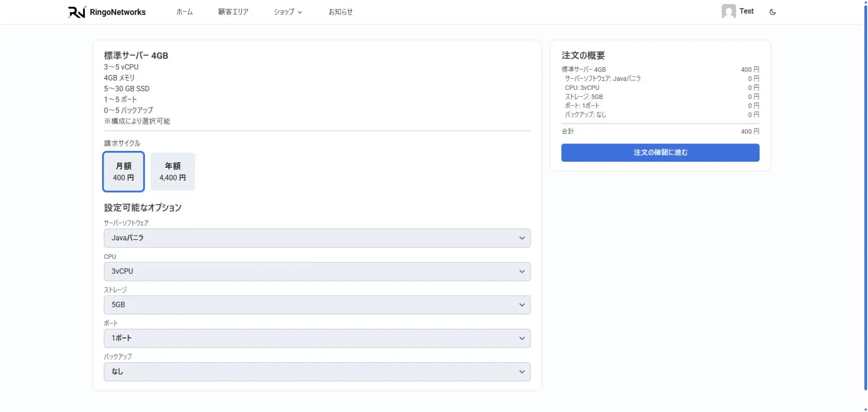
Task: Click the RingoNetworks logo icon
Action: tap(77, 12)
